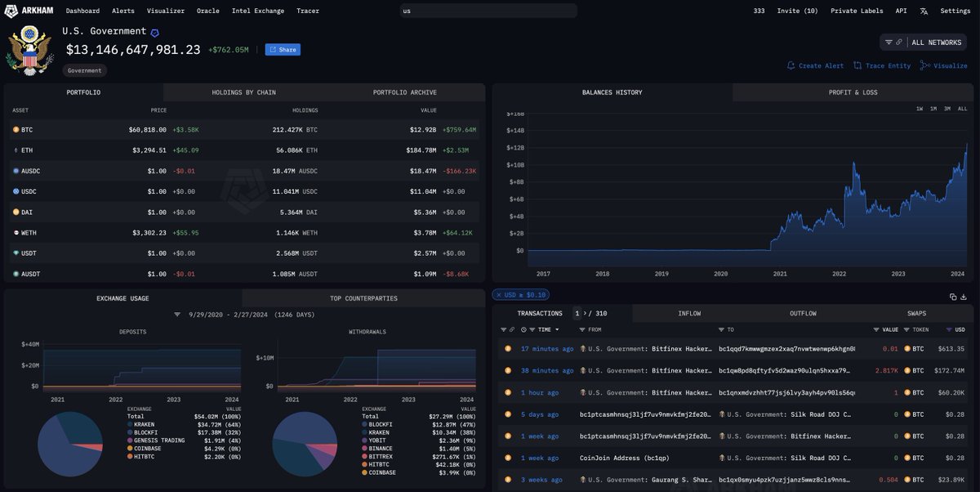Click the Trace Entity icon
Screen dimensions: 980x492
click(x=857, y=65)
